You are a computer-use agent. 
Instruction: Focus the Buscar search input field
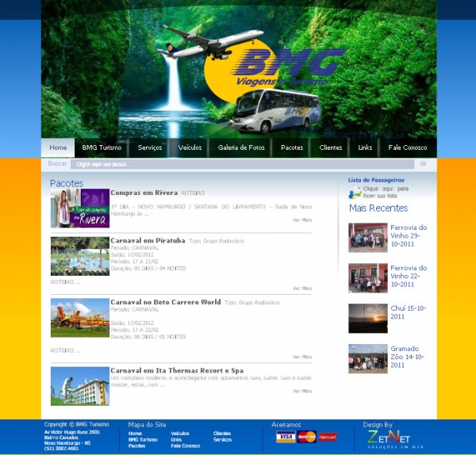pyautogui.click(x=242, y=164)
